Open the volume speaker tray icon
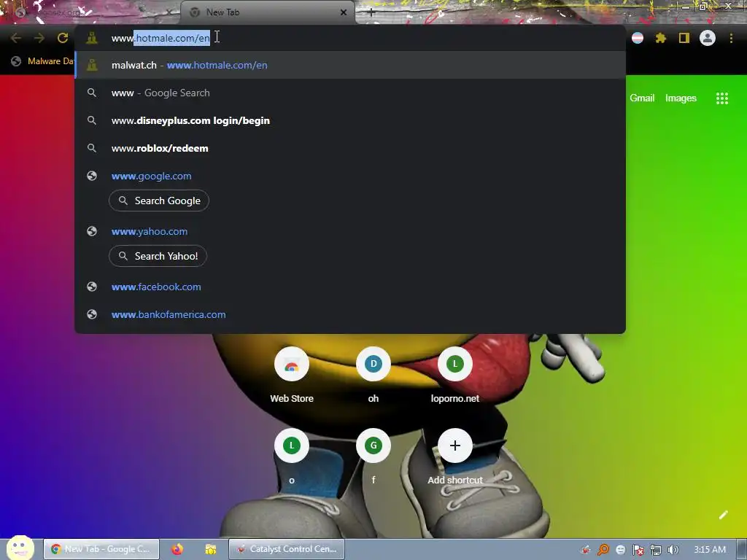The width and height of the screenshot is (747, 560). pos(673,550)
